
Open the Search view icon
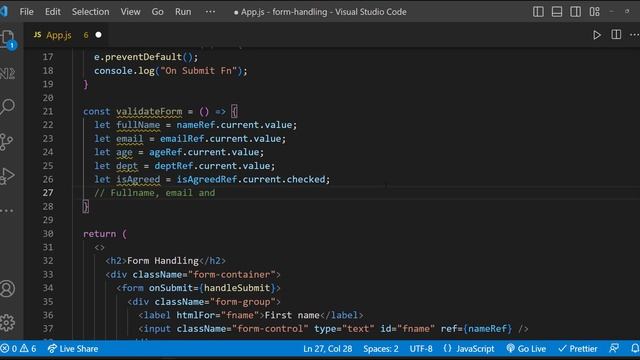point(7,107)
